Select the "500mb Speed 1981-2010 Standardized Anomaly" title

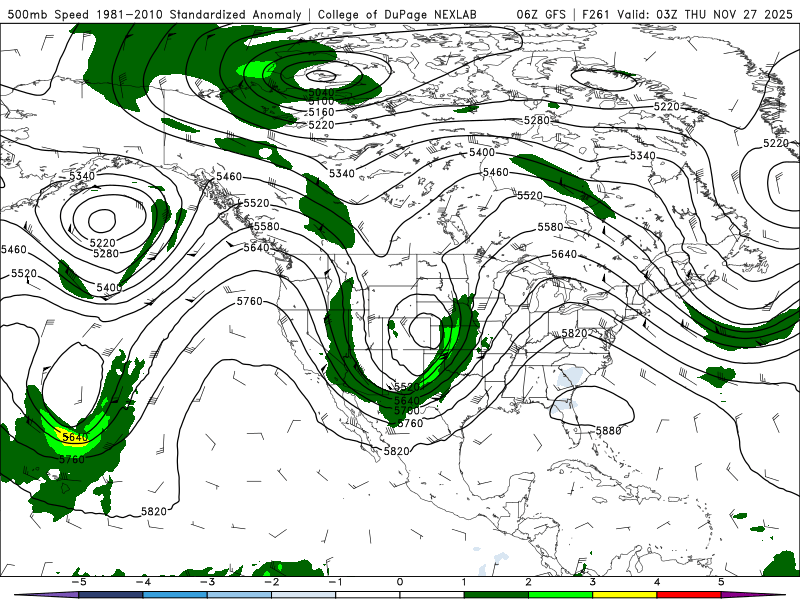154,14
